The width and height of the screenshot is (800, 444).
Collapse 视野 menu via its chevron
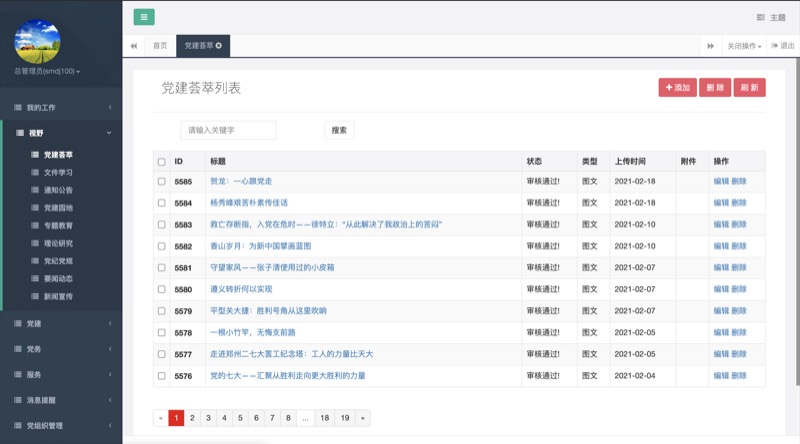click(x=109, y=133)
